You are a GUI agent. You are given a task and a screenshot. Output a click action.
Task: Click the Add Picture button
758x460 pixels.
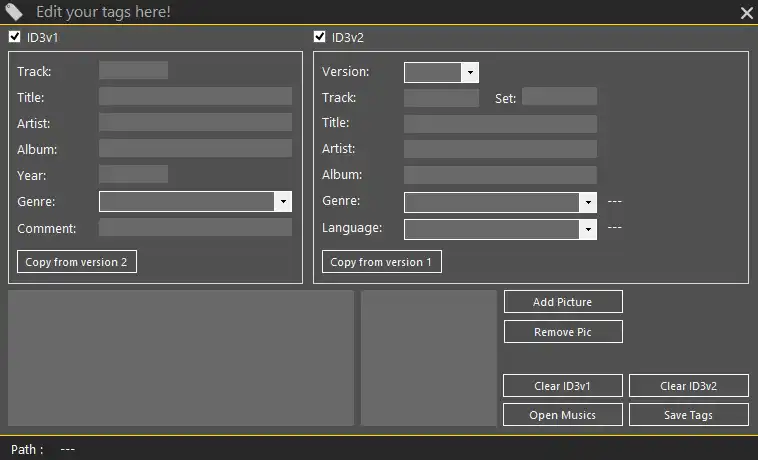coord(563,302)
